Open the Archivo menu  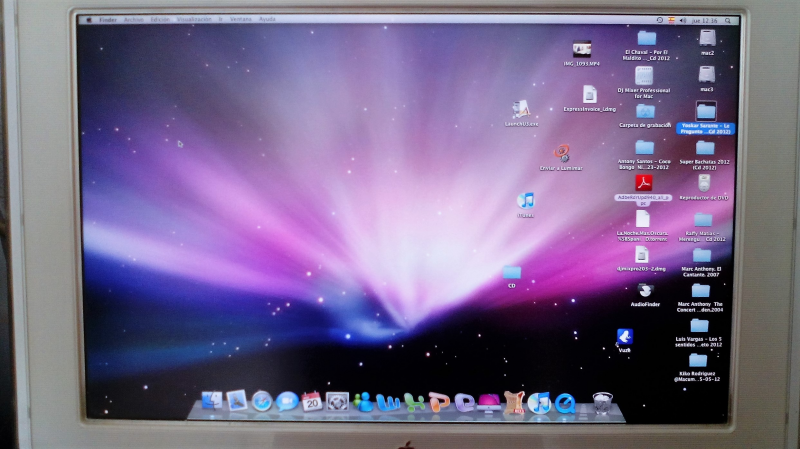(x=134, y=20)
